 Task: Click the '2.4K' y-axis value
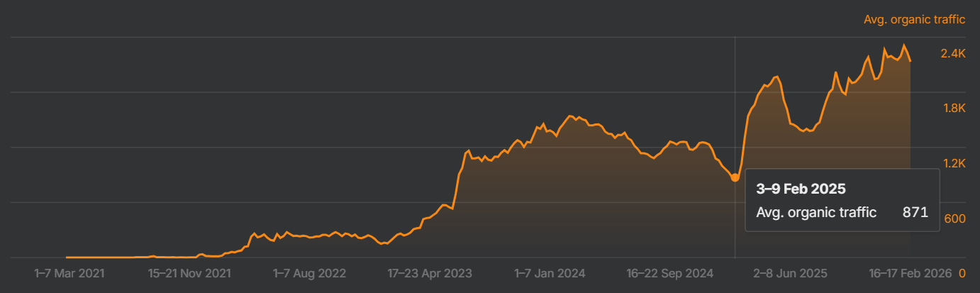(x=954, y=54)
